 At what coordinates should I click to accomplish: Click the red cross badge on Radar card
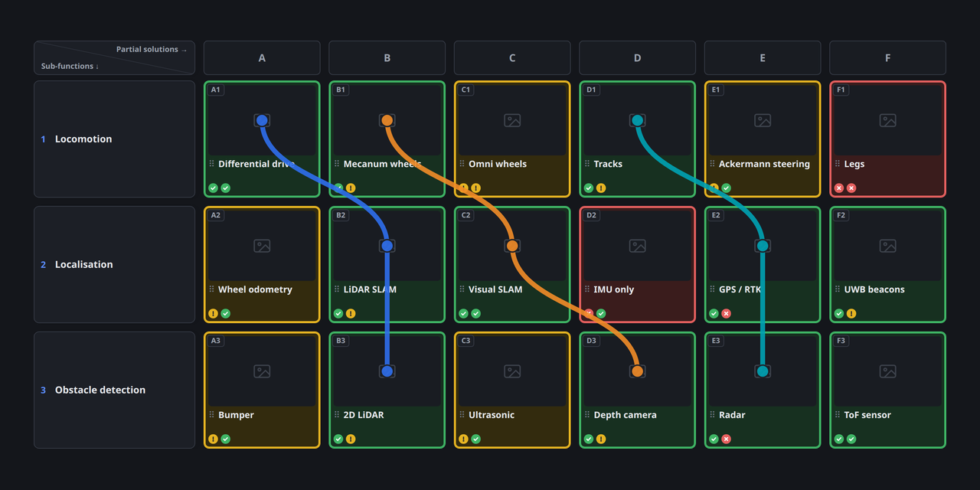726,439
